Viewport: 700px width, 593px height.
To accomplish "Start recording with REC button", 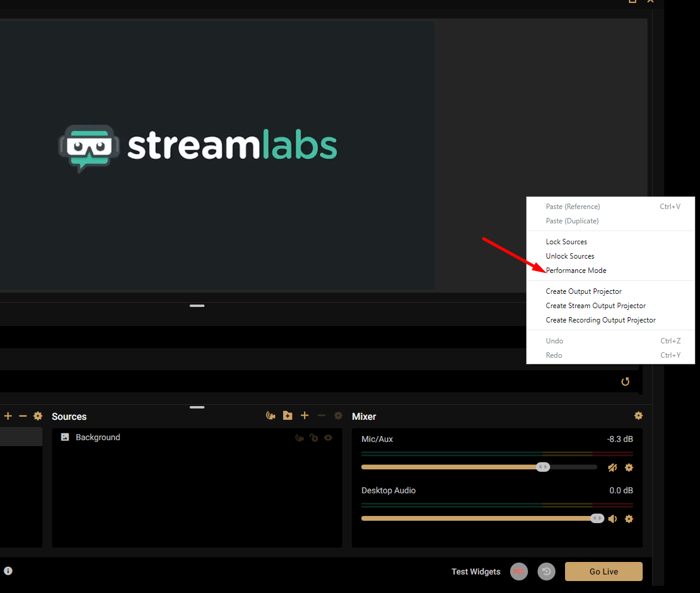I will click(x=519, y=571).
